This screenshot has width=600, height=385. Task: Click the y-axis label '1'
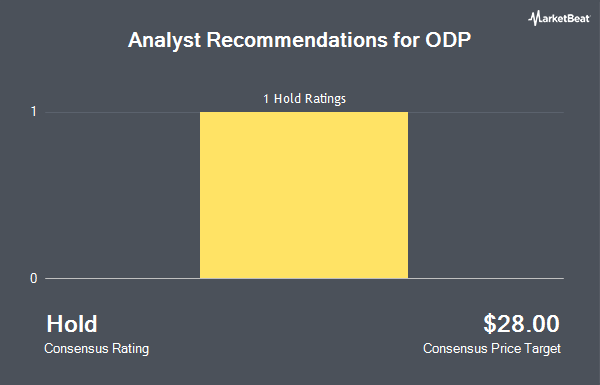point(34,112)
